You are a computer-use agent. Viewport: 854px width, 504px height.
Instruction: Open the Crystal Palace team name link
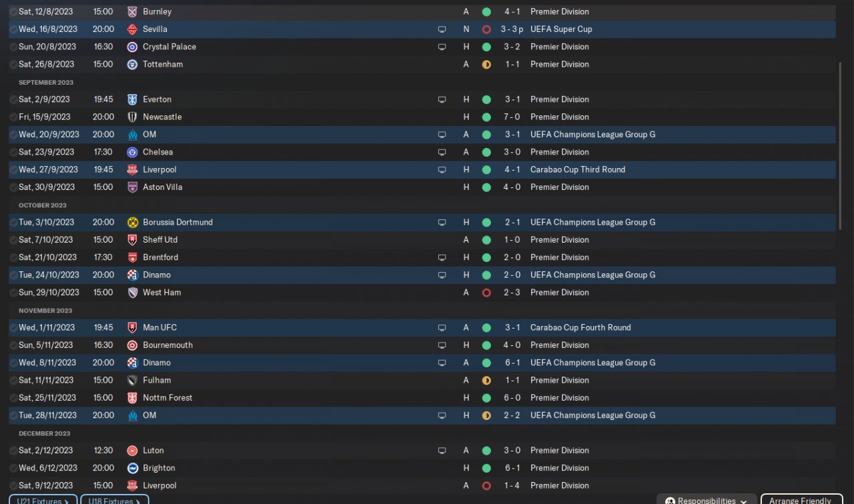(x=169, y=47)
